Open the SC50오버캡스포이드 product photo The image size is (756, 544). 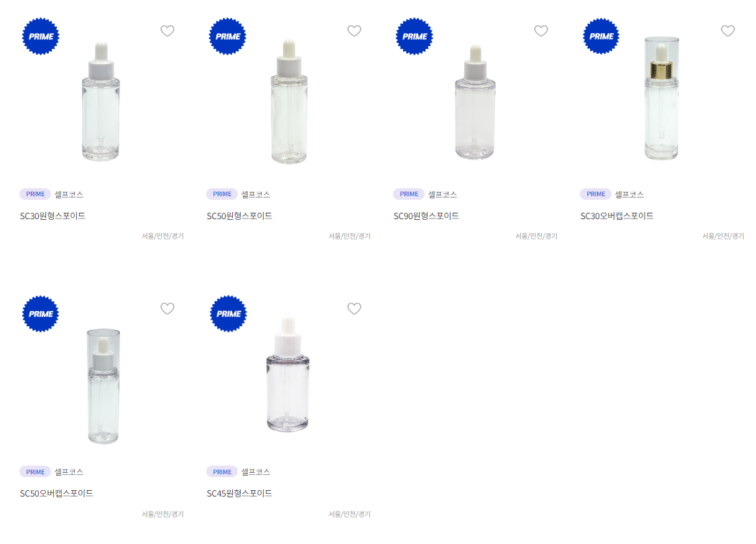coord(103,387)
